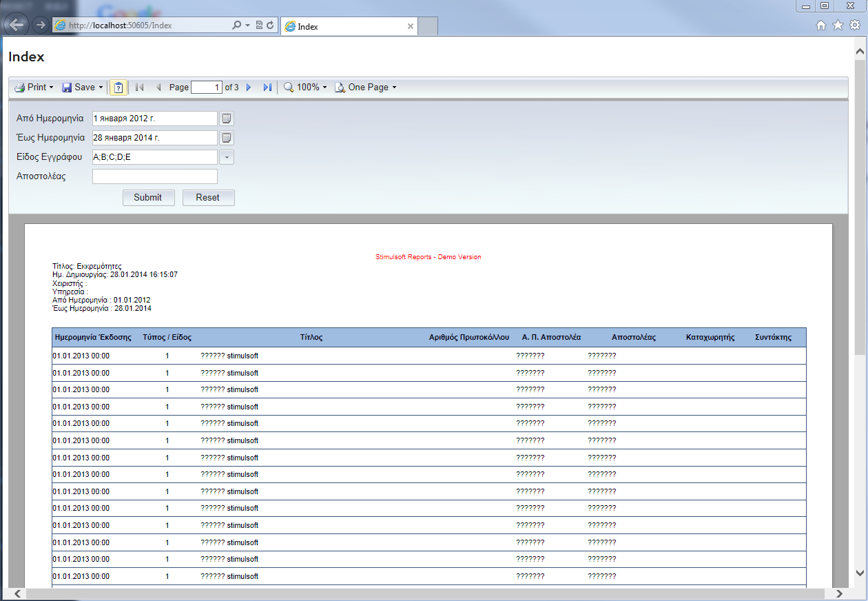Viewport: 868px width, 601px height.
Task: Go to first page of report
Action: click(x=139, y=88)
